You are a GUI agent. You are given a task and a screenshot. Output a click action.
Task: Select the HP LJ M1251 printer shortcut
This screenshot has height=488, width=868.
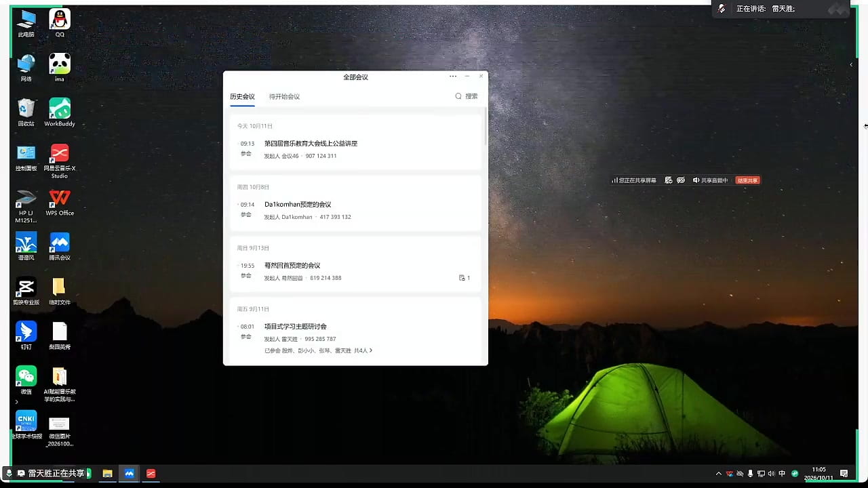tap(26, 206)
